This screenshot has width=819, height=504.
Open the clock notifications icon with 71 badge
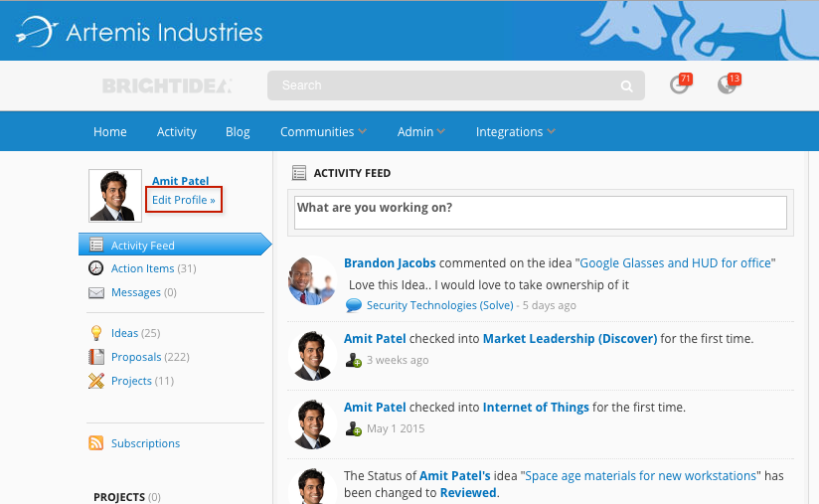(x=681, y=84)
